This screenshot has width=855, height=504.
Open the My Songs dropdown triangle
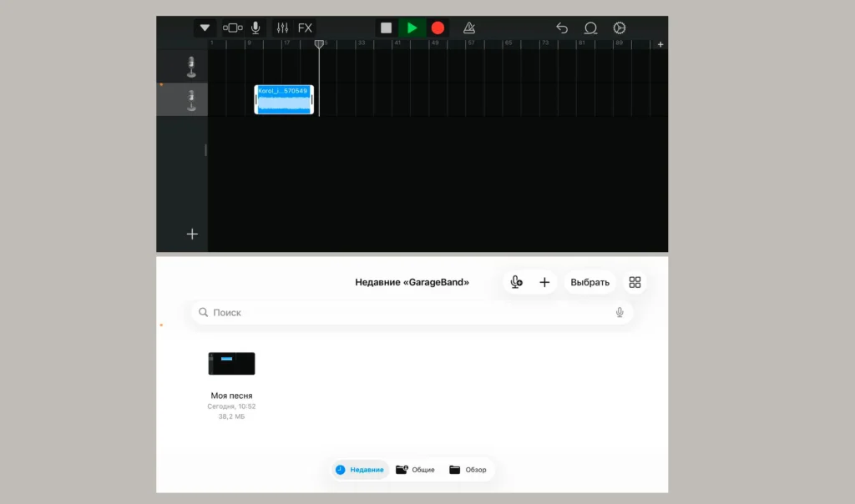coord(205,28)
